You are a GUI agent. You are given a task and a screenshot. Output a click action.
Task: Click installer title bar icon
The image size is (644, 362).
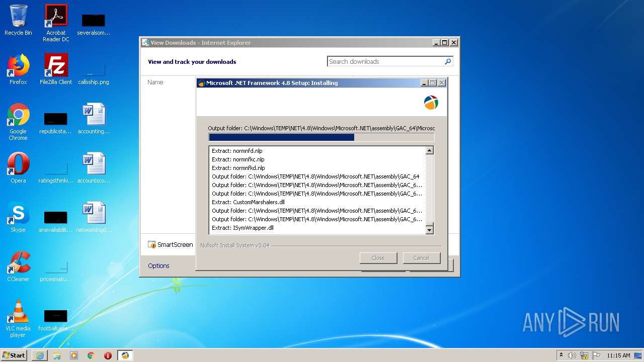pos(201,83)
